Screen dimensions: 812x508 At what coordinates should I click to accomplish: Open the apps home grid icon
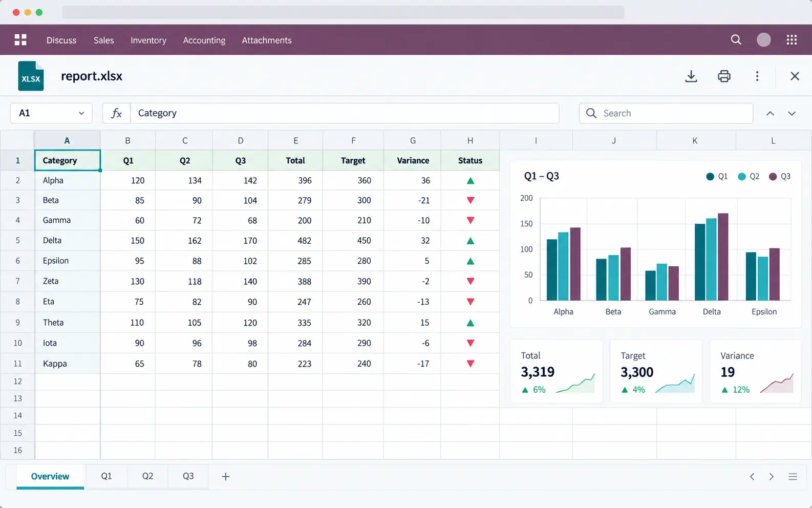coord(20,40)
